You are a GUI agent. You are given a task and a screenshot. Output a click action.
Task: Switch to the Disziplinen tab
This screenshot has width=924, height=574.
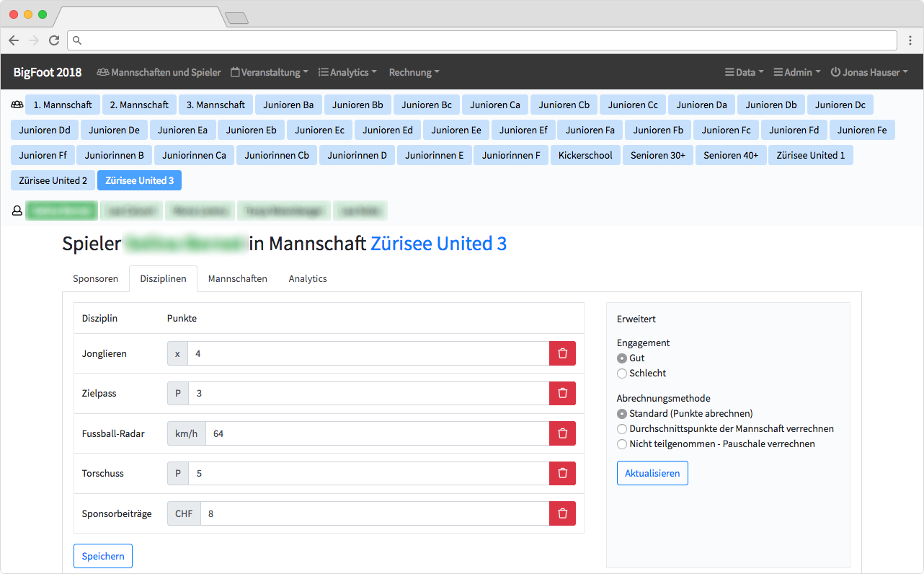(163, 278)
